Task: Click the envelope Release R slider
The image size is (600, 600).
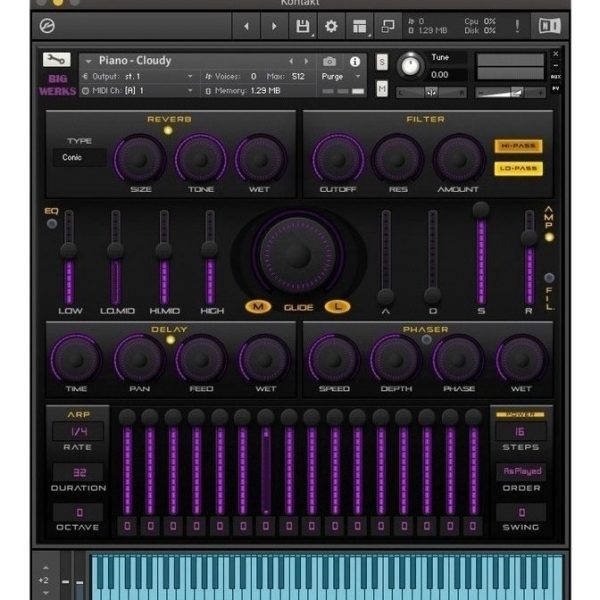Action: click(529, 258)
